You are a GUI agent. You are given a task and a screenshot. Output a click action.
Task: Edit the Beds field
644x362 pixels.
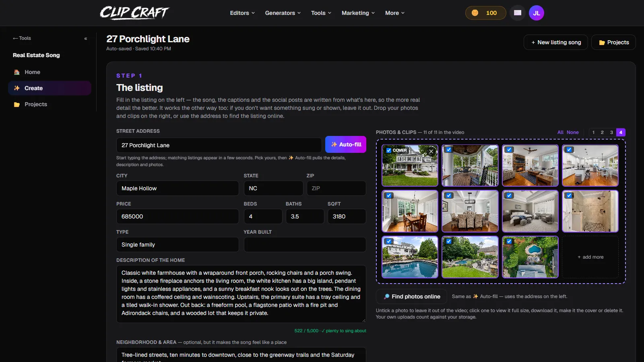263,216
